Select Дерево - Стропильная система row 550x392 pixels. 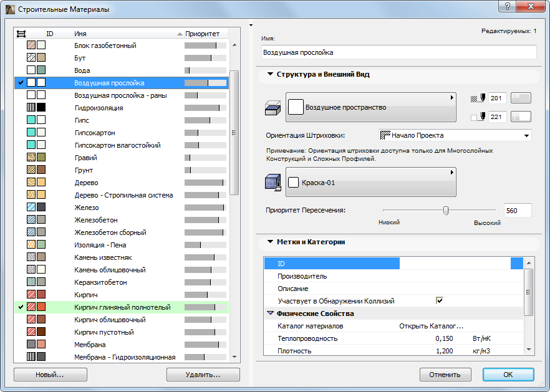122,194
